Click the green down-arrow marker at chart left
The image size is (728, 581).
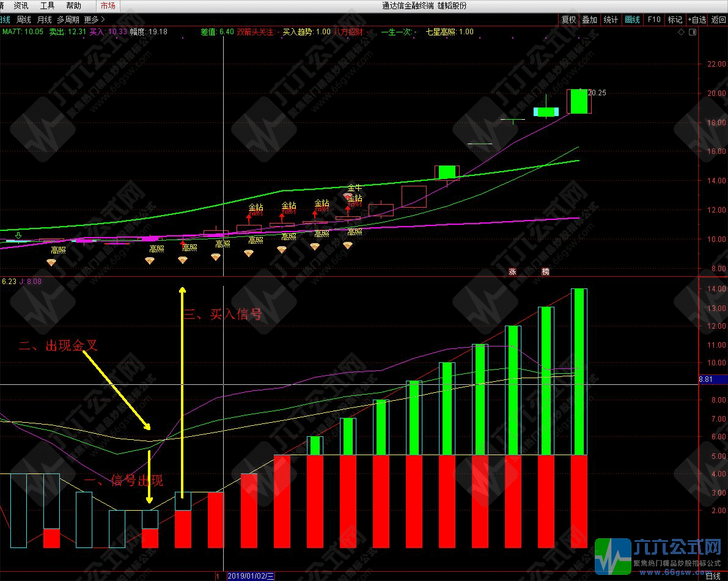pyautogui.click(x=18, y=236)
